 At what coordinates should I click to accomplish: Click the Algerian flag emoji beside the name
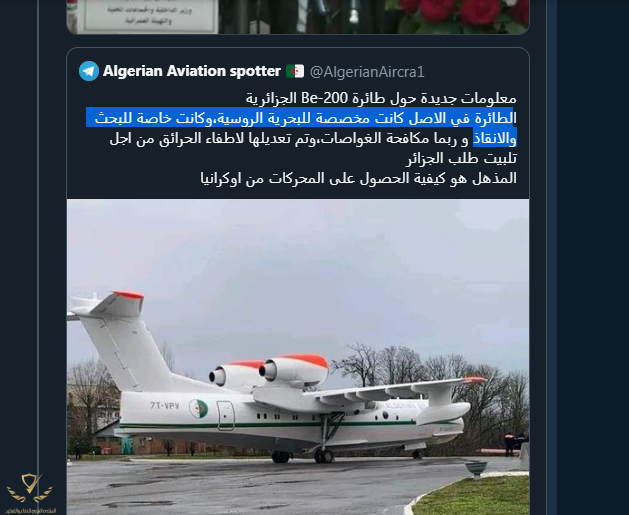tap(295, 71)
